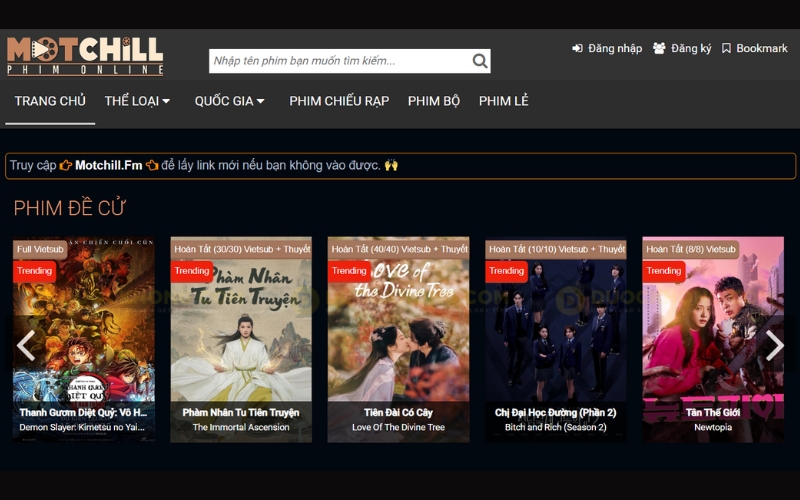Click Trending badge on Tân Thế Giới
The width and height of the screenshot is (800, 500).
[664, 271]
